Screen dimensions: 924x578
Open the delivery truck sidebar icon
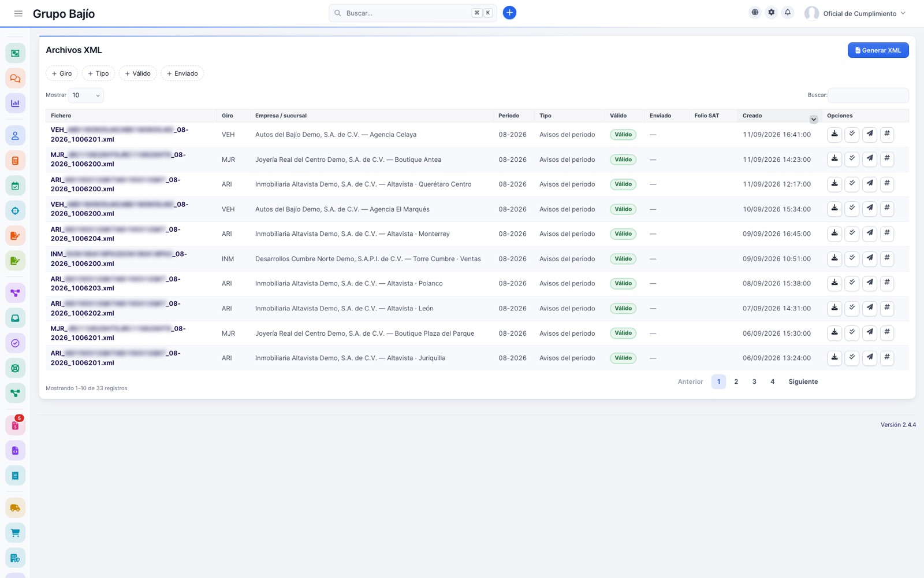tap(16, 508)
